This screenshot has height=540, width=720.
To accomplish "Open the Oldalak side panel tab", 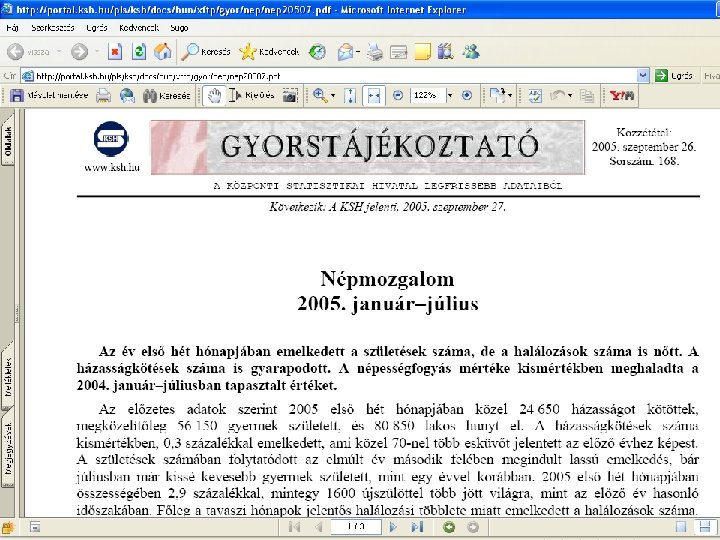I will coord(8,140).
